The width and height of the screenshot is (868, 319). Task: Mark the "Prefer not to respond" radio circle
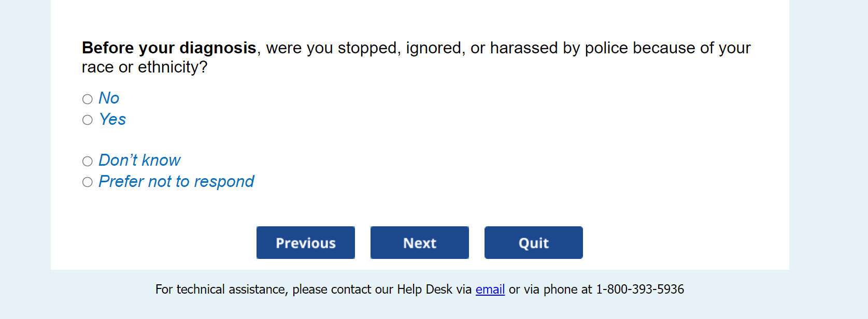tap(88, 182)
